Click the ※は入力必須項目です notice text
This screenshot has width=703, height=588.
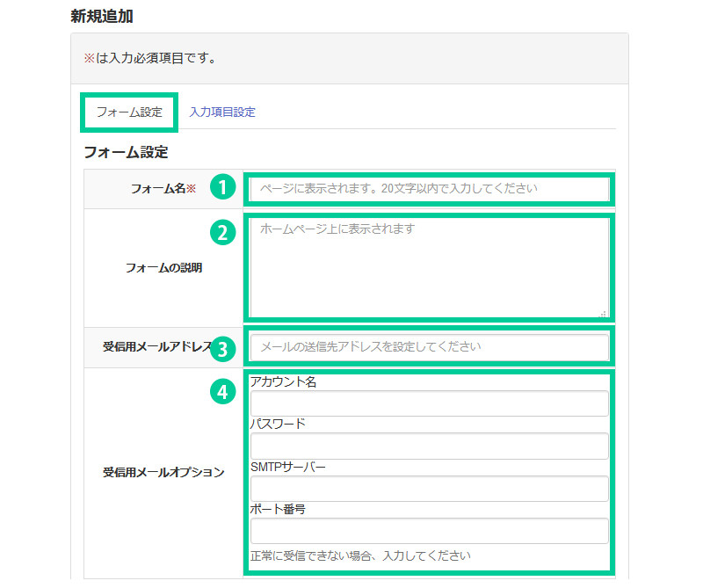[x=149, y=59]
